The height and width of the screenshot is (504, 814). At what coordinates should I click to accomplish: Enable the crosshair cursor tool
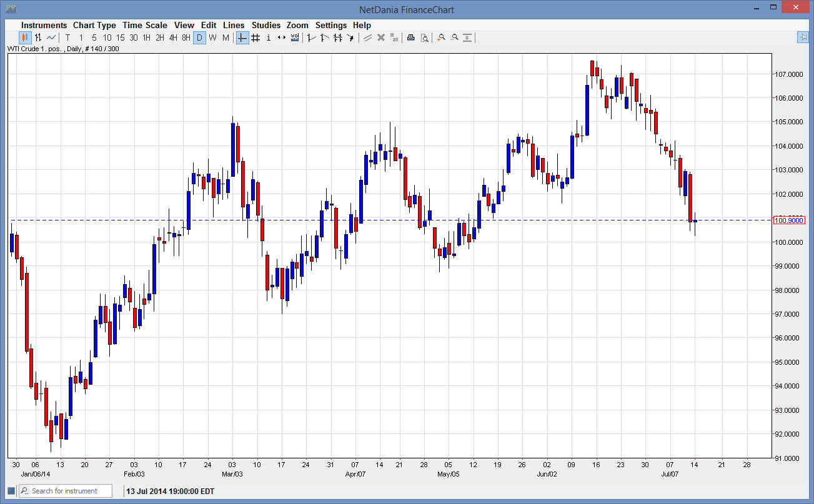pyautogui.click(x=242, y=37)
